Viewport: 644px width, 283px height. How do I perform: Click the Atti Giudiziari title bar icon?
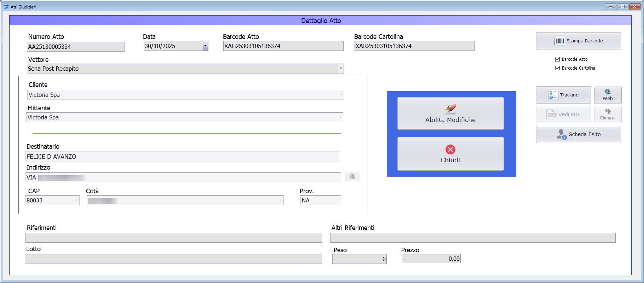[x=6, y=7]
